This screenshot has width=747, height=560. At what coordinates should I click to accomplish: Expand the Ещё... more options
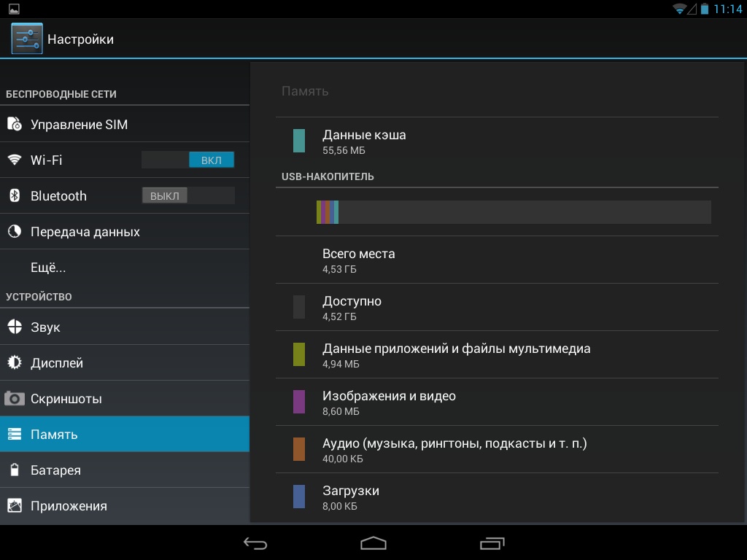(48, 268)
